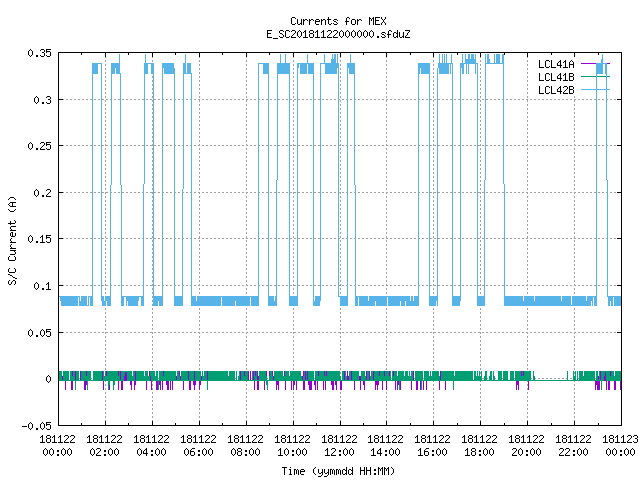
Task: Click the LCL41B legend label
Action: (556, 77)
